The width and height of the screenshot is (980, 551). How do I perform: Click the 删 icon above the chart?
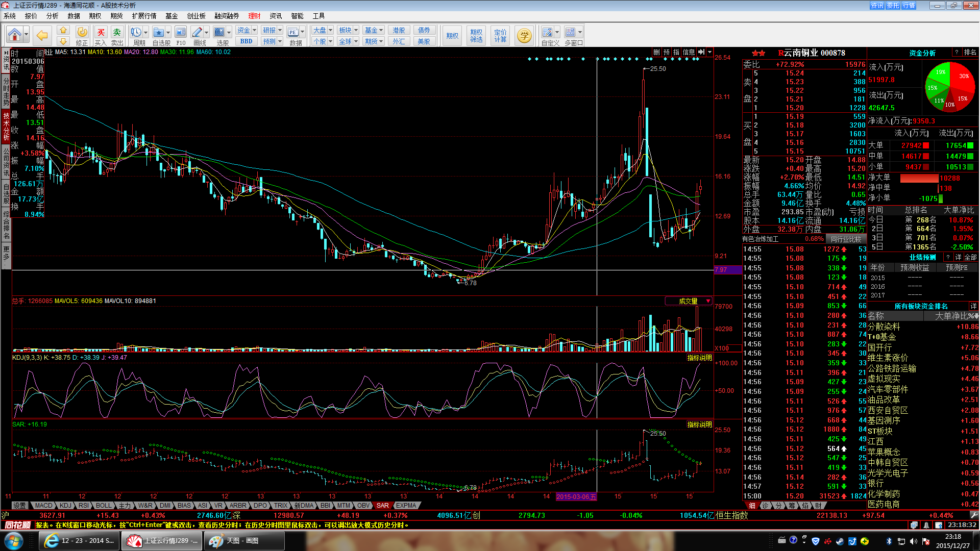pyautogui.click(x=656, y=52)
